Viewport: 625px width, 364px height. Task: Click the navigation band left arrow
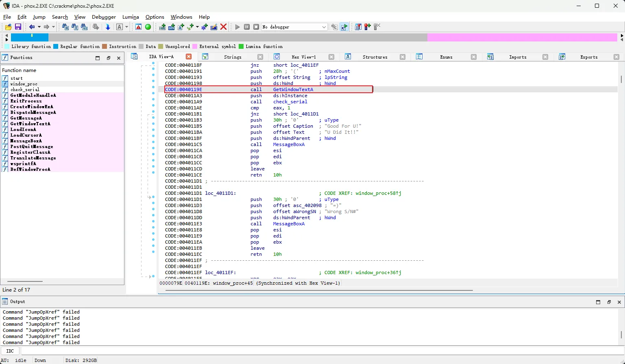coord(7,35)
